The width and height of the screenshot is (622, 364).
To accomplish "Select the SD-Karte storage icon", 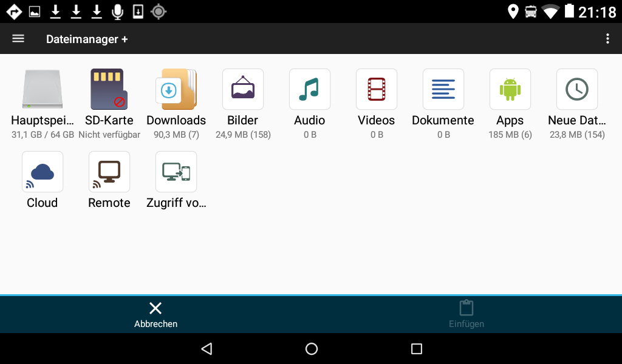I will (x=109, y=90).
